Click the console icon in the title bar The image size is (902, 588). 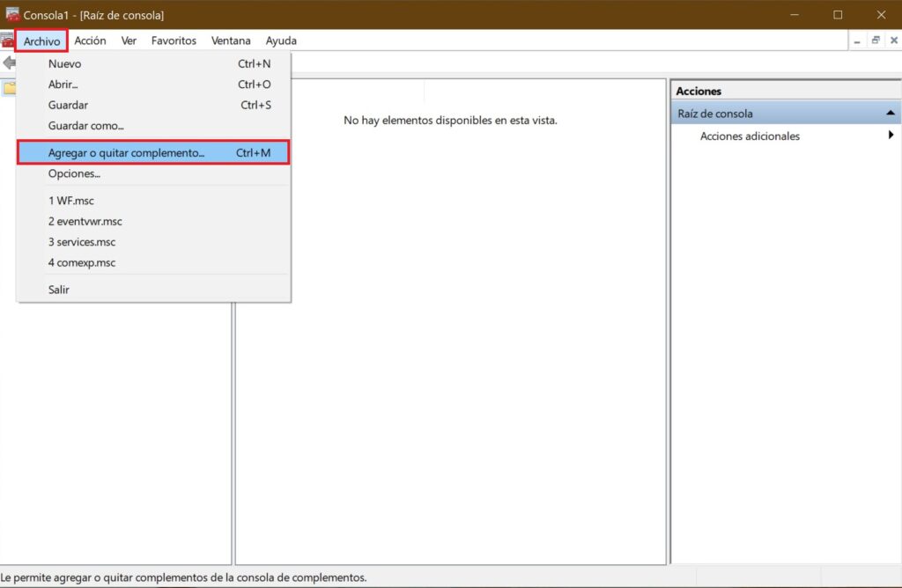tap(12, 14)
